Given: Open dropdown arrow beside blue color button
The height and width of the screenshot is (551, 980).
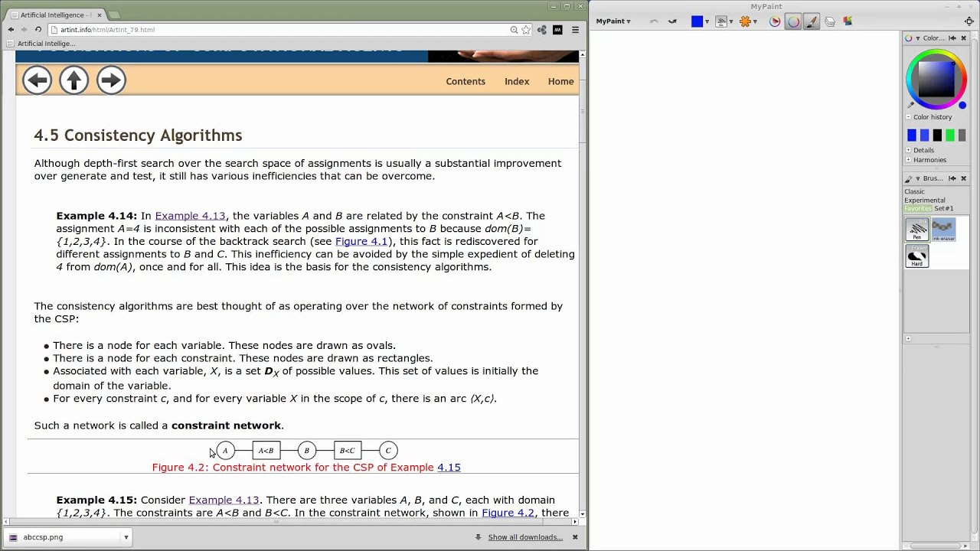Looking at the screenshot, I should [x=707, y=21].
